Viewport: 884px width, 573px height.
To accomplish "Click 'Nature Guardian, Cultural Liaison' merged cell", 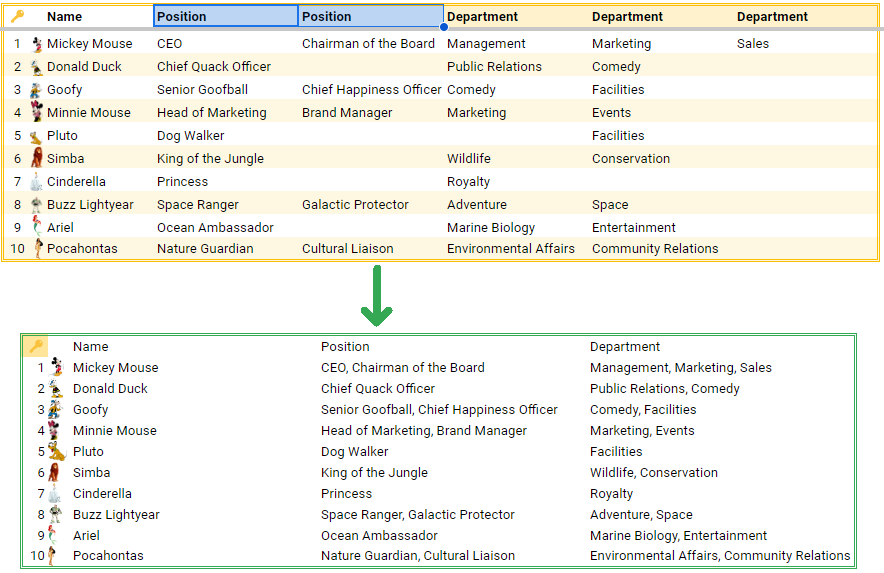I will 418,556.
